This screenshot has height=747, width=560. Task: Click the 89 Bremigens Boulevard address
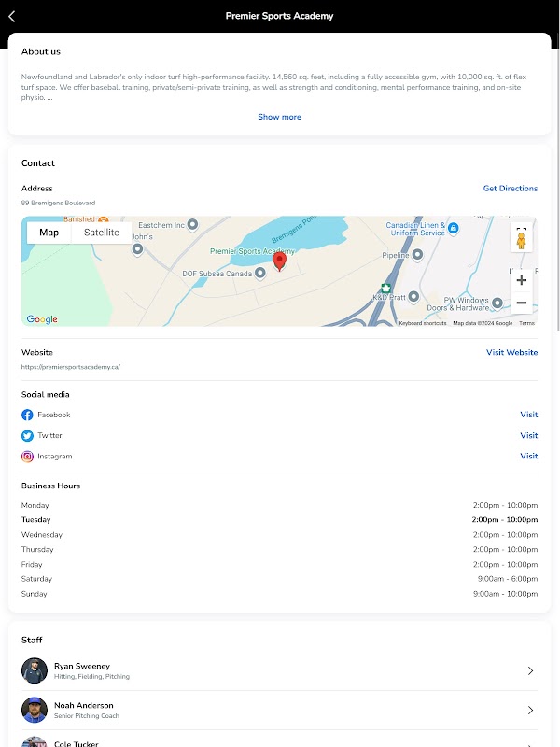click(58, 203)
